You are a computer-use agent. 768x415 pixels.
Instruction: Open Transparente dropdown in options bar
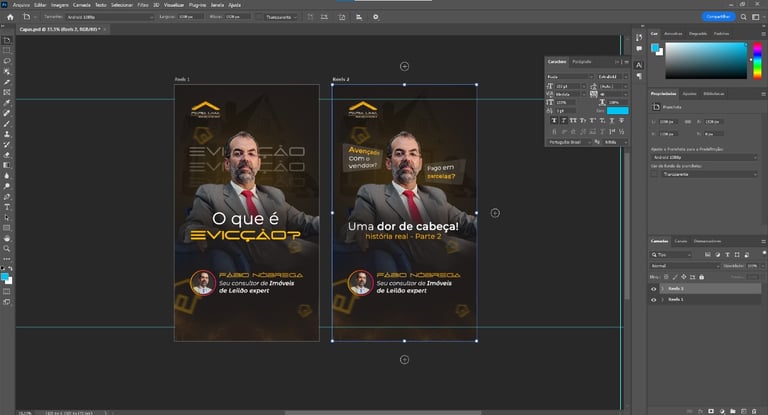pos(281,17)
